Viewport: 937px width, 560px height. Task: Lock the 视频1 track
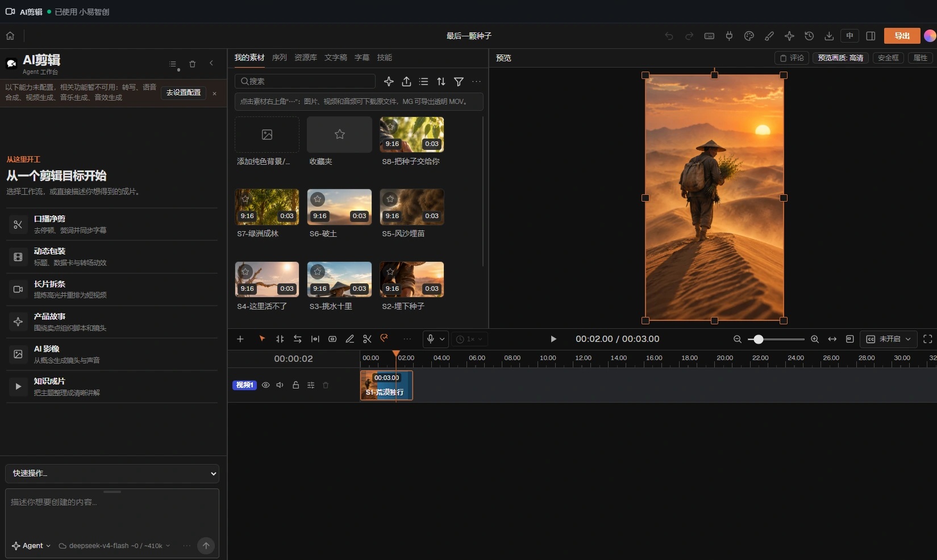click(x=295, y=385)
